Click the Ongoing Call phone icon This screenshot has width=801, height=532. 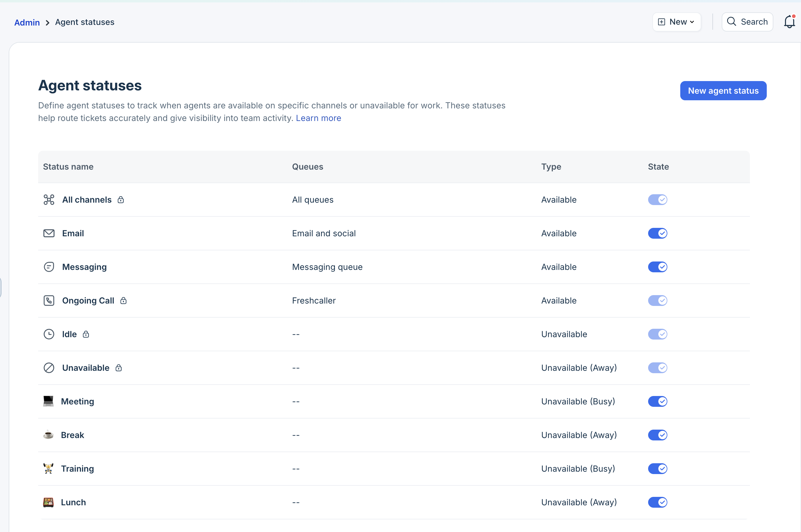[49, 301]
